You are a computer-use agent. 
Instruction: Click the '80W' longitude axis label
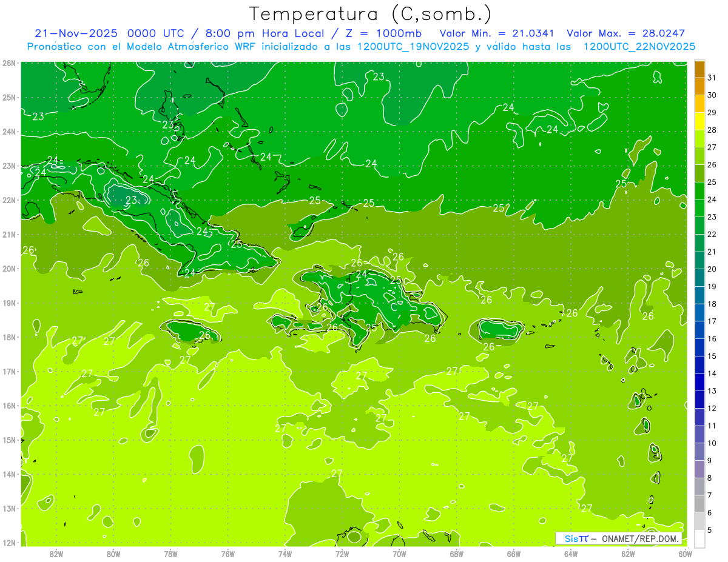point(113,554)
